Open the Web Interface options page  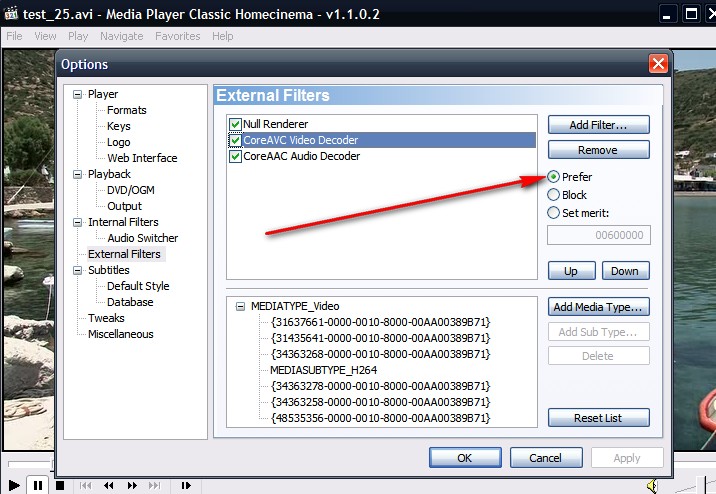[142, 158]
